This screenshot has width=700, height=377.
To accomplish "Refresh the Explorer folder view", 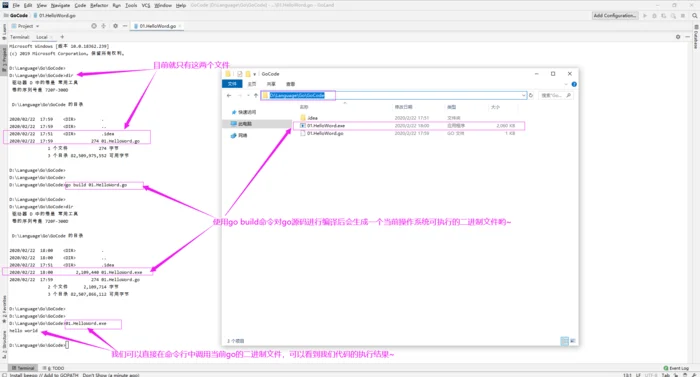I will tap(531, 95).
